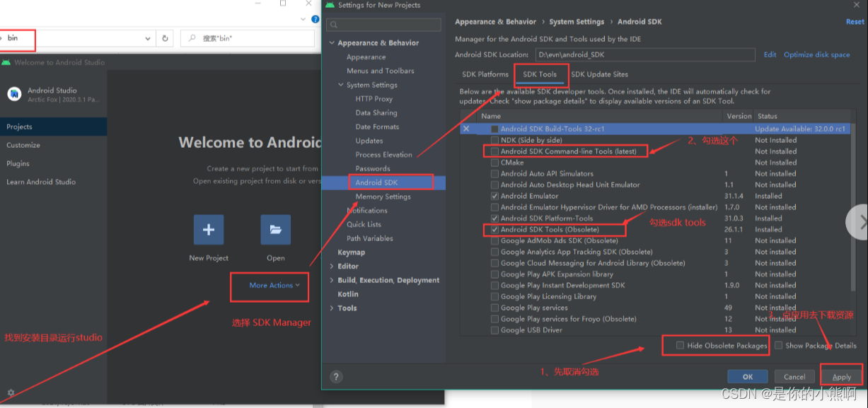This screenshot has width=868, height=408.
Task: Click 'Update Available: 32.0.0 rc1' status
Action: [x=800, y=129]
